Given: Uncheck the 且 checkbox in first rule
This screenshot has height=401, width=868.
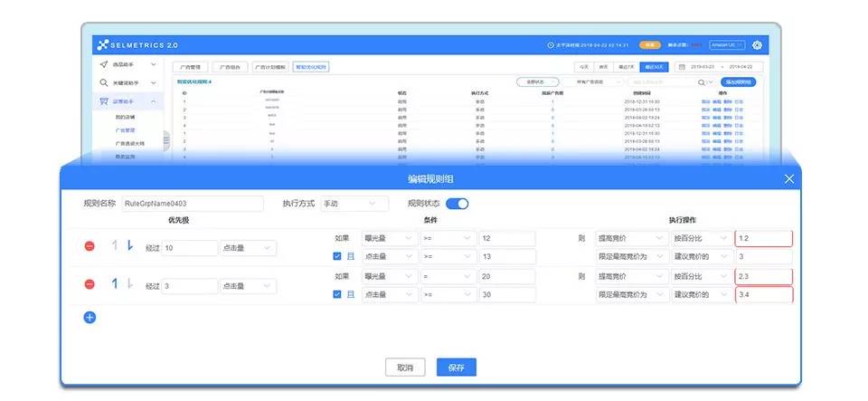Looking at the screenshot, I should 337,256.
